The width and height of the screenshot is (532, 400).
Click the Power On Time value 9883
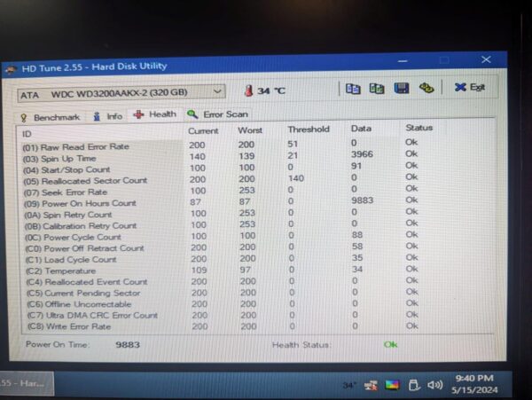tap(128, 345)
